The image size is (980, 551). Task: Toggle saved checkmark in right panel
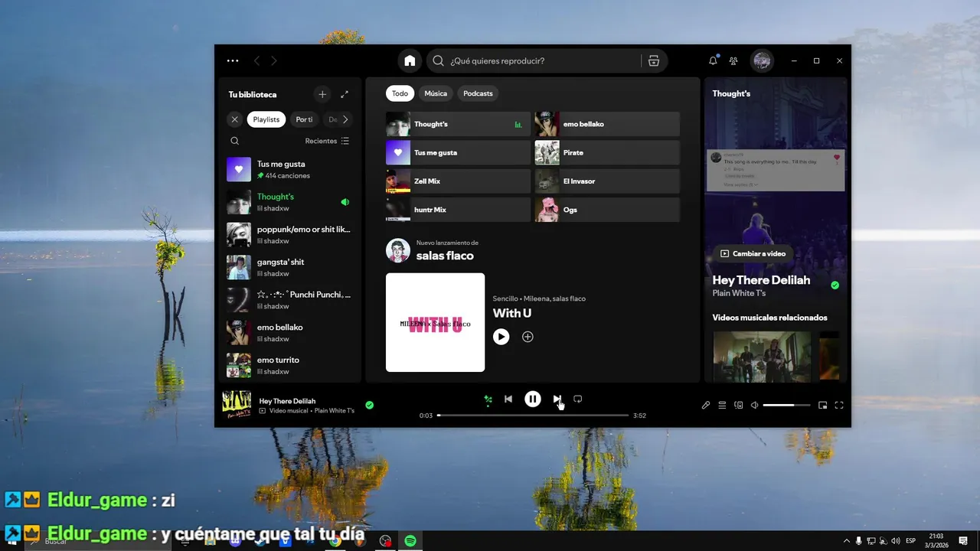(835, 285)
